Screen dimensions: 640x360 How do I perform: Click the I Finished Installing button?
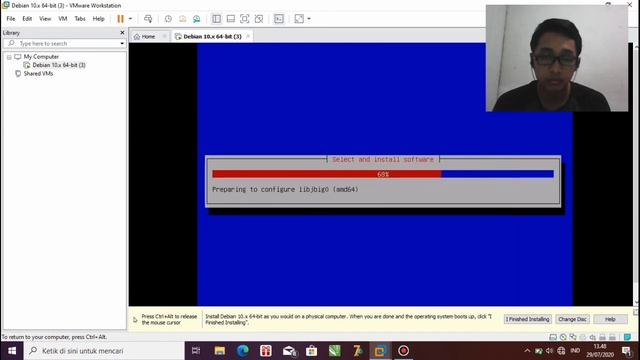tap(527, 319)
